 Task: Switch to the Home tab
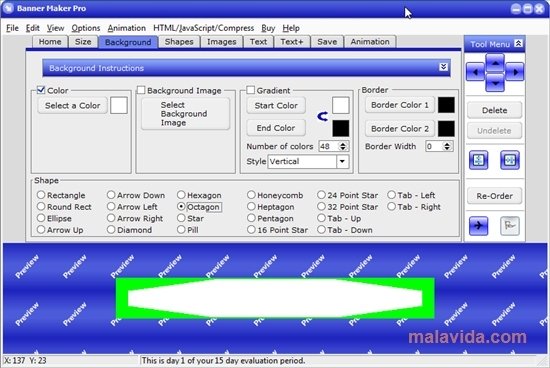tap(50, 42)
